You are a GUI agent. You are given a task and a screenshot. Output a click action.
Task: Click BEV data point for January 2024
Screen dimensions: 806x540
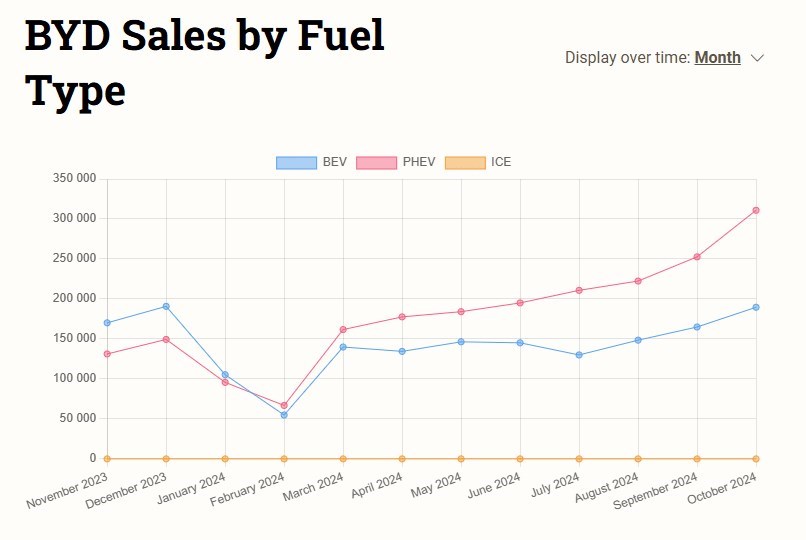225,375
